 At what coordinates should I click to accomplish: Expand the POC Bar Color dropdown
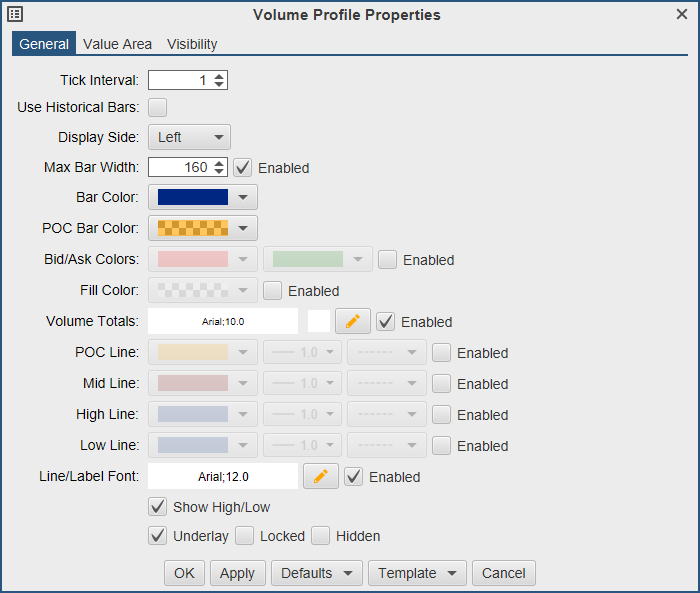(203, 228)
